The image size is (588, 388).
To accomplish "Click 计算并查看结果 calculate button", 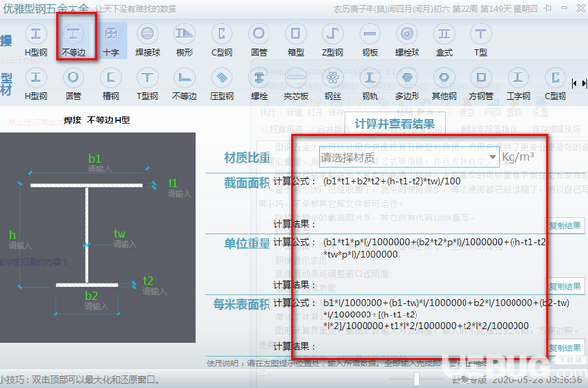I will coord(395,123).
